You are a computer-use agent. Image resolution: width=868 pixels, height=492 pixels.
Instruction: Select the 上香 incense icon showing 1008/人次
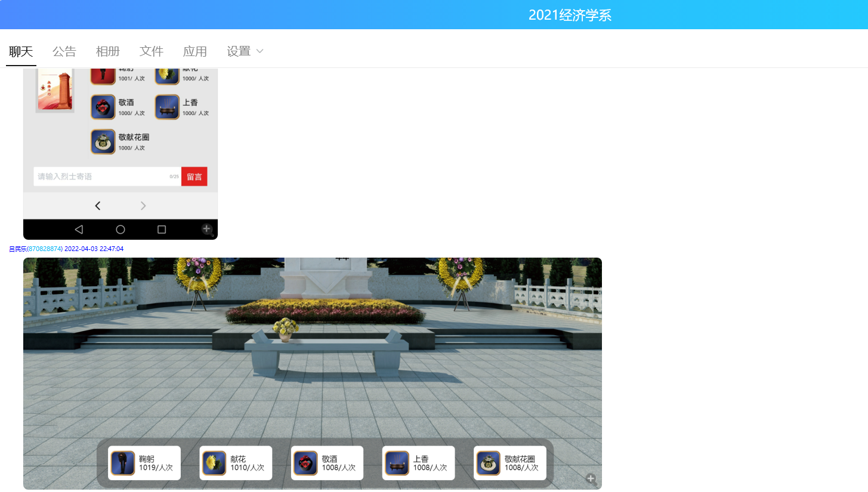(397, 463)
